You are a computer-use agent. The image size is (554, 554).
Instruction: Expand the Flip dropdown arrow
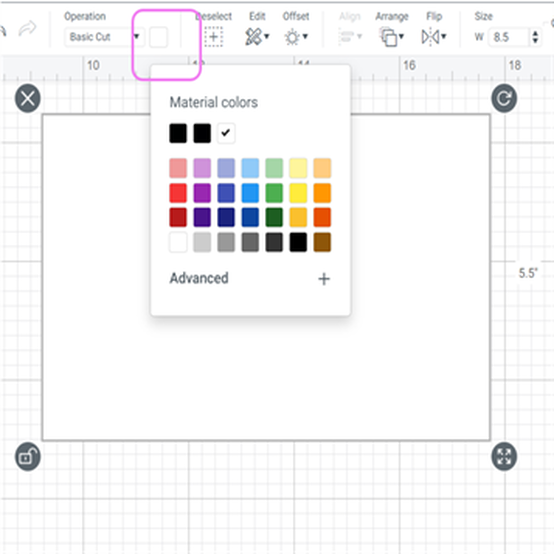coord(443,36)
